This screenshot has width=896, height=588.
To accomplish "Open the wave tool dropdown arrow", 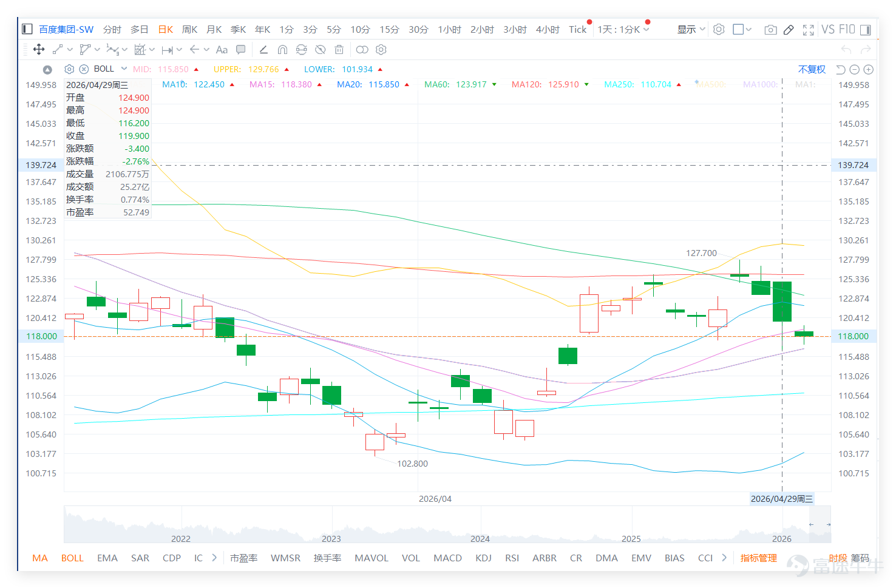I will [x=124, y=50].
